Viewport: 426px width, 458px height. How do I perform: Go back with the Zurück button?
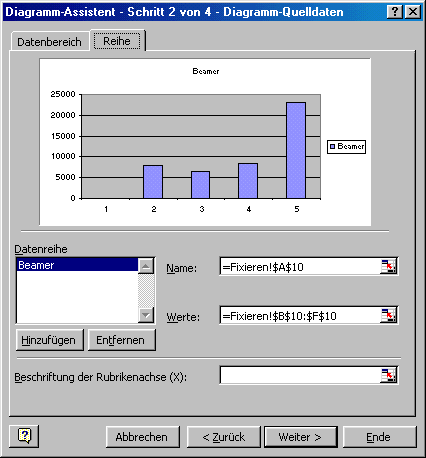(x=224, y=437)
